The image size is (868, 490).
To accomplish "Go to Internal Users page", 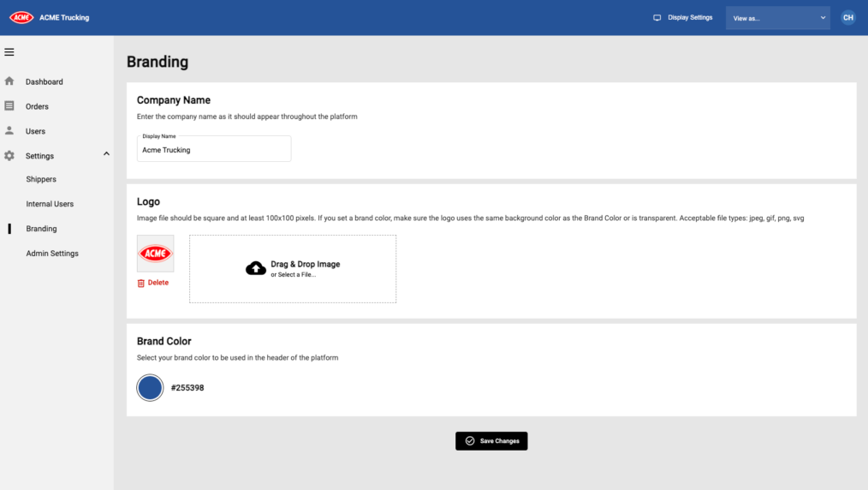I will (x=50, y=204).
